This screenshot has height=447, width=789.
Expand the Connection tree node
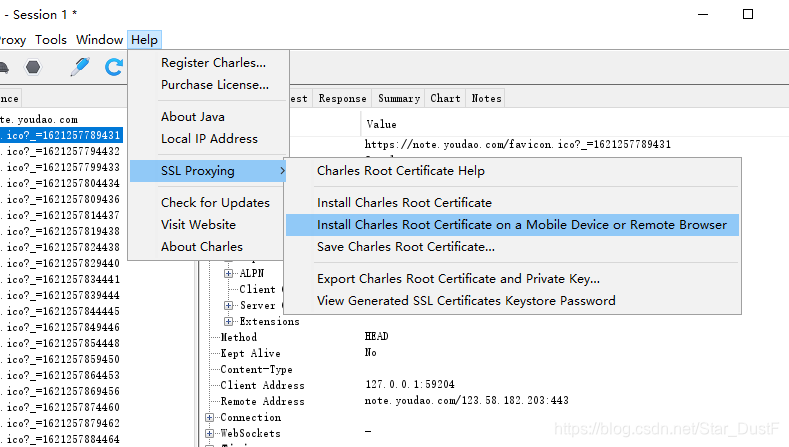pos(209,418)
